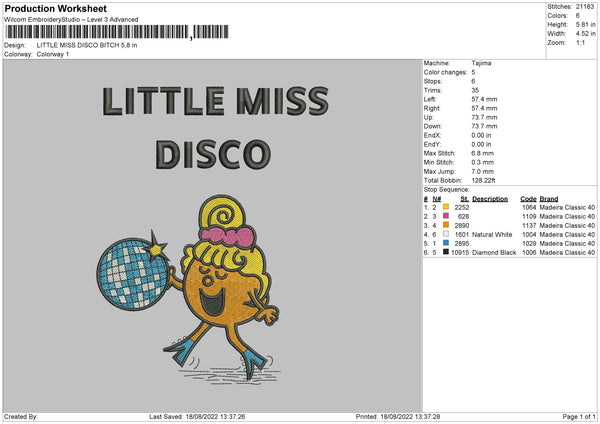Click the Diamond Black description text
The height and width of the screenshot is (424, 600).
pyautogui.click(x=494, y=253)
